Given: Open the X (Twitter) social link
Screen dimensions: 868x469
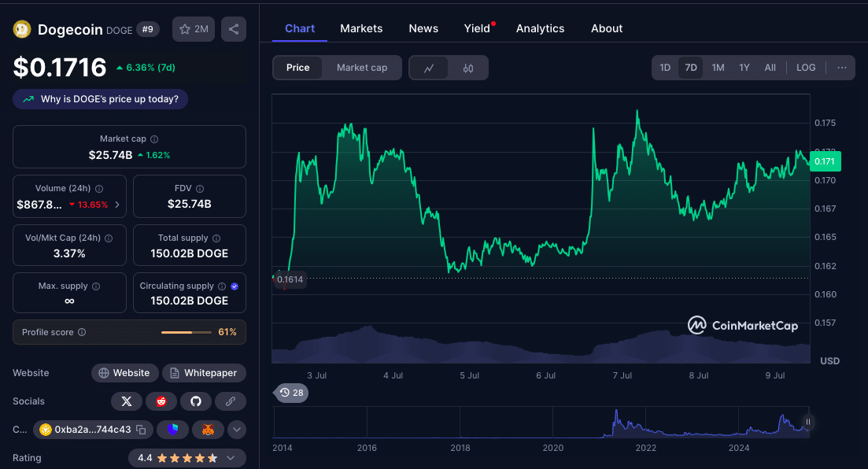Looking at the screenshot, I should [127, 401].
